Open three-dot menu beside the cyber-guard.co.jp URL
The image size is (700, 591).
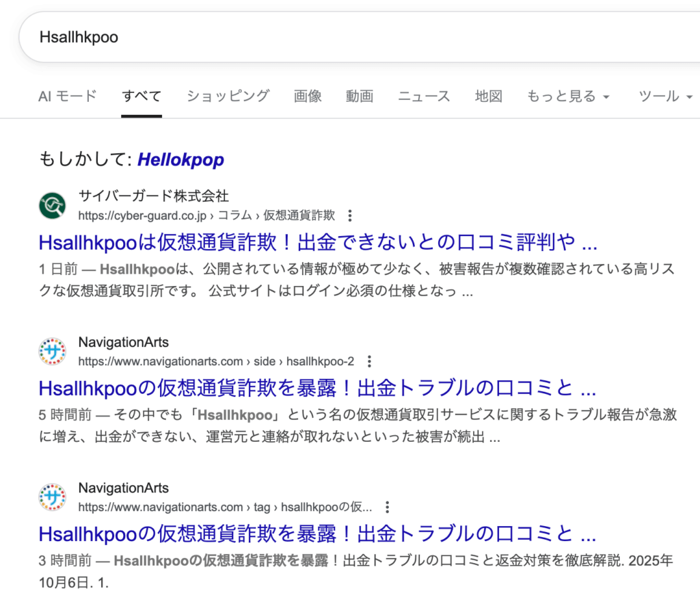pyautogui.click(x=350, y=216)
